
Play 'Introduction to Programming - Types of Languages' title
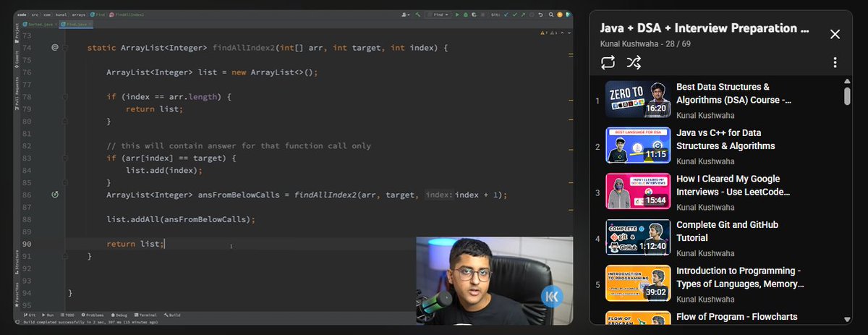point(740,277)
